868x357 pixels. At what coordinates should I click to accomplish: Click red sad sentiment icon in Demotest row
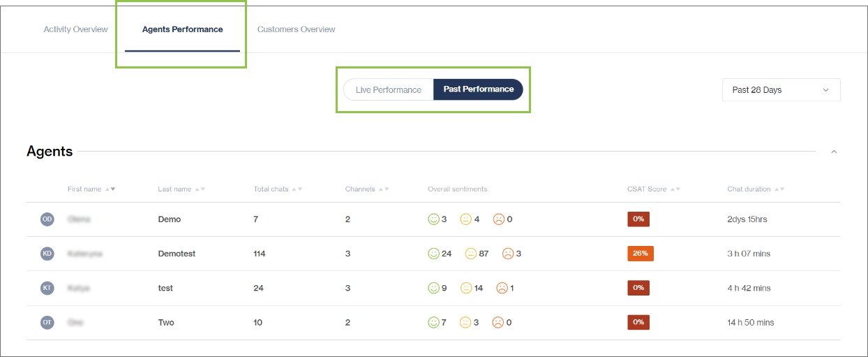pyautogui.click(x=507, y=254)
